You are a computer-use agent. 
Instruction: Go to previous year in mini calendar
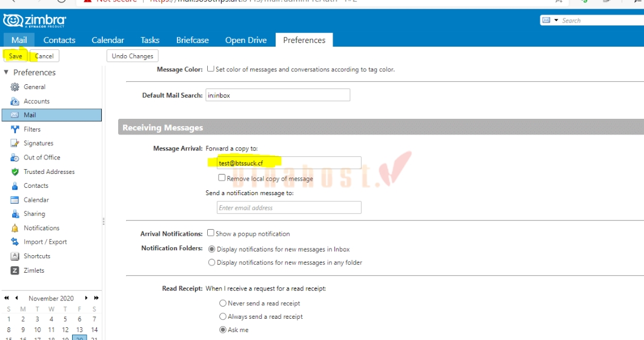click(x=7, y=298)
